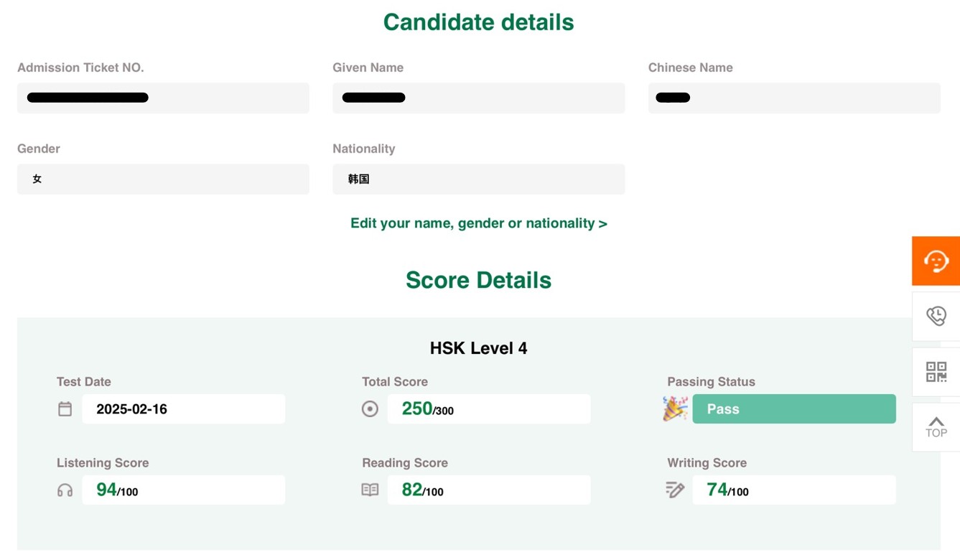
Task: Select the Given Name field
Action: (x=478, y=98)
